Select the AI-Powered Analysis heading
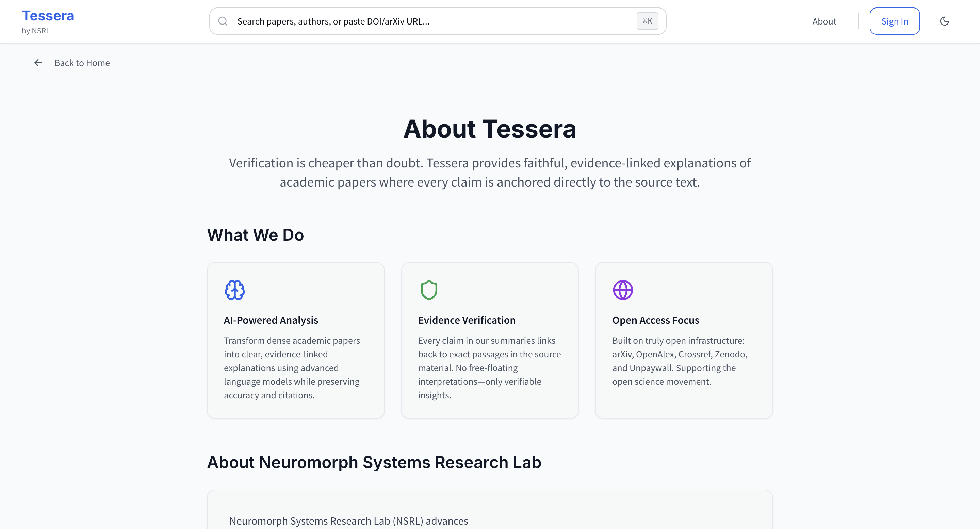980x529 pixels. coord(271,320)
